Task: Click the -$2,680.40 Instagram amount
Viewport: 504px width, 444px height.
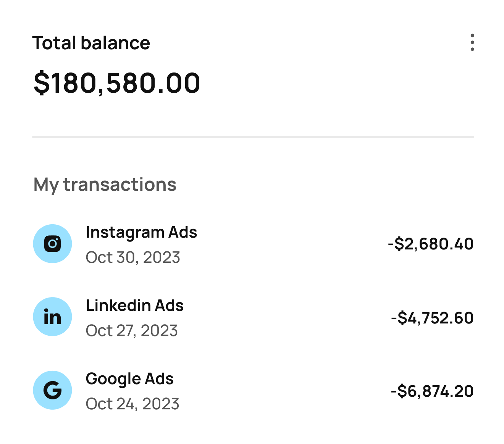Action: click(x=431, y=244)
